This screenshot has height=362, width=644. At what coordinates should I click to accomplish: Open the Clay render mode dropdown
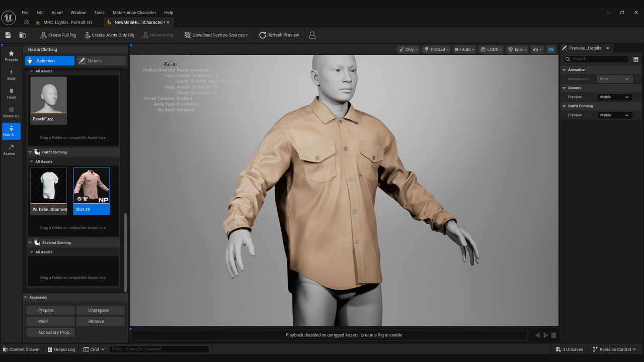pyautogui.click(x=408, y=49)
